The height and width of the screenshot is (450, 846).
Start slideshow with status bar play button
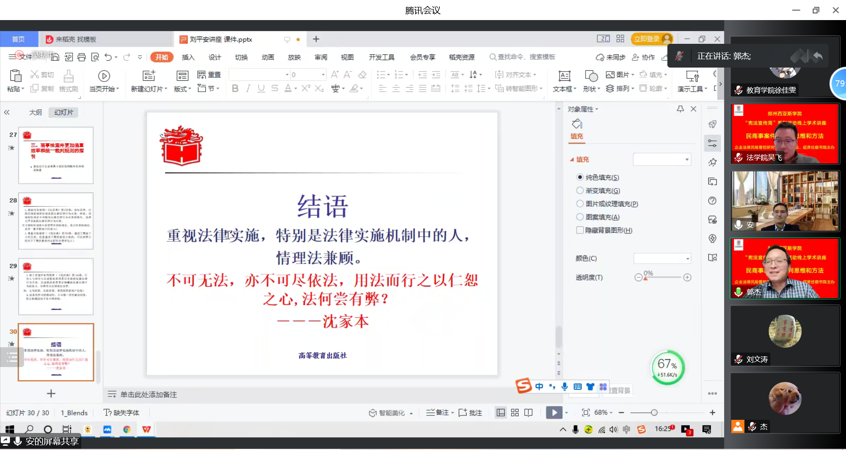[x=553, y=412]
